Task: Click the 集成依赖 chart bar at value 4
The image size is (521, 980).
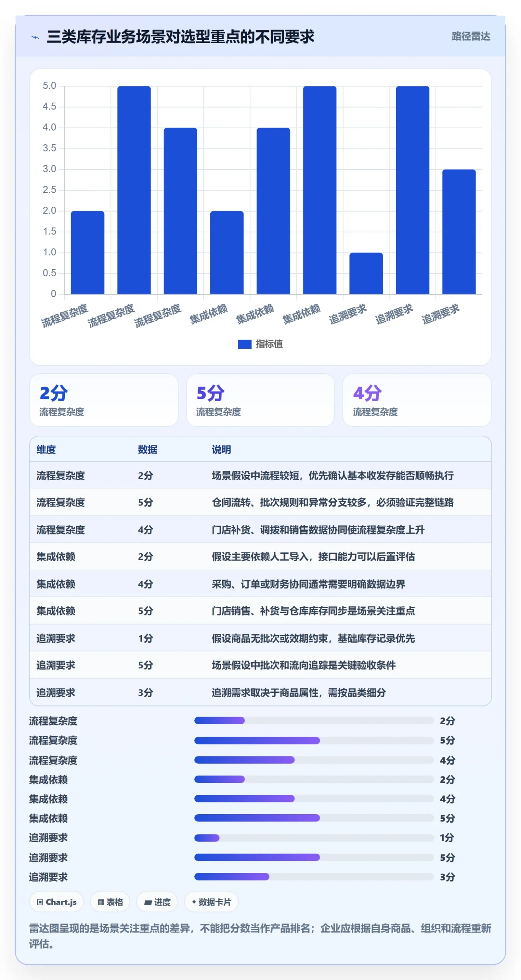Action: (273, 211)
